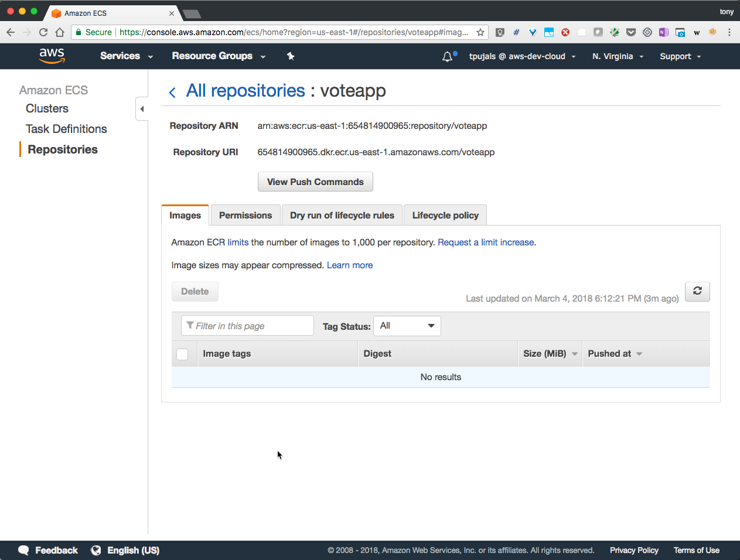Image resolution: width=740 pixels, height=560 pixels.
Task: Click the gray spiral extension icon
Action: (x=647, y=32)
